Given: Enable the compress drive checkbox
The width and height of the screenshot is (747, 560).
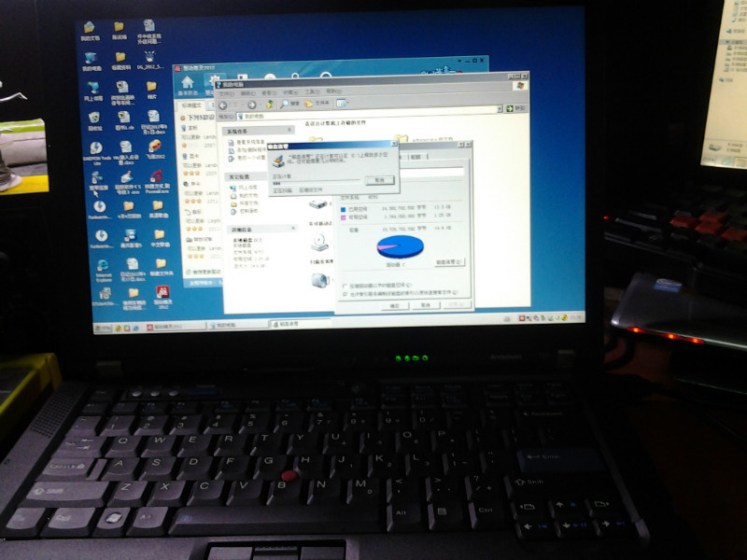Looking at the screenshot, I should coord(345,285).
